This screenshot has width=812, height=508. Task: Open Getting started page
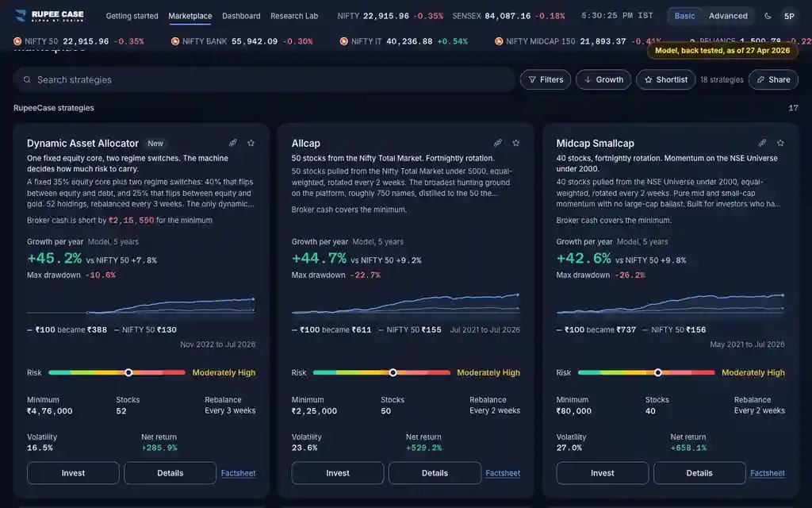click(132, 16)
